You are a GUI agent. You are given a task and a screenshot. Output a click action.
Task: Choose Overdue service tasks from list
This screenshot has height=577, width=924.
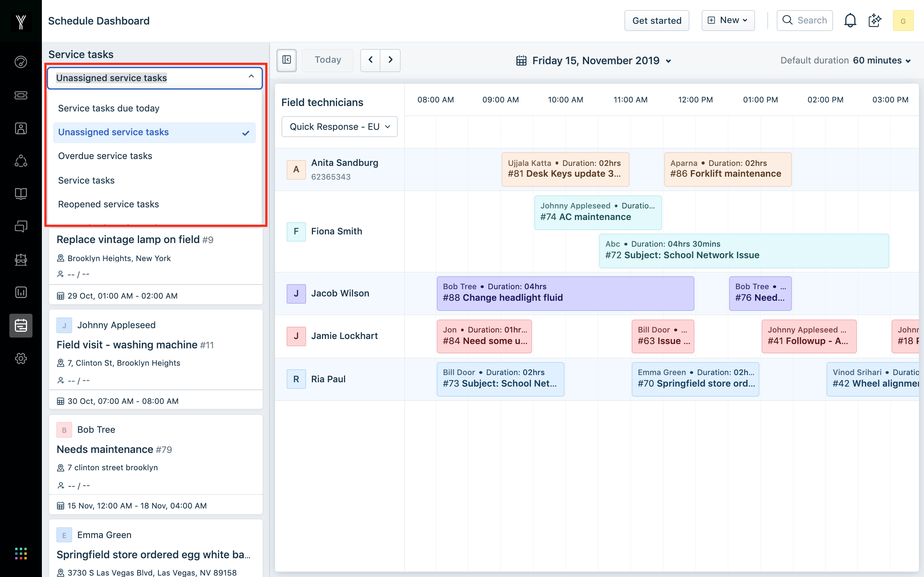pyautogui.click(x=105, y=156)
